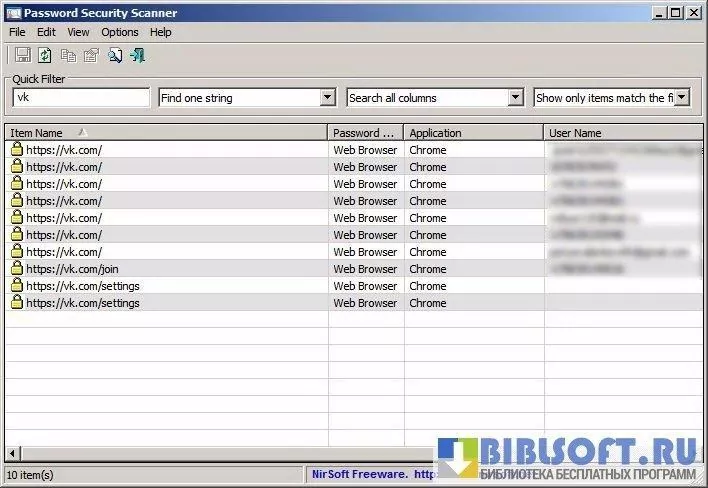Click lock icon of first vk.com/settings row
Viewport: 708px width, 488px height.
(17, 286)
